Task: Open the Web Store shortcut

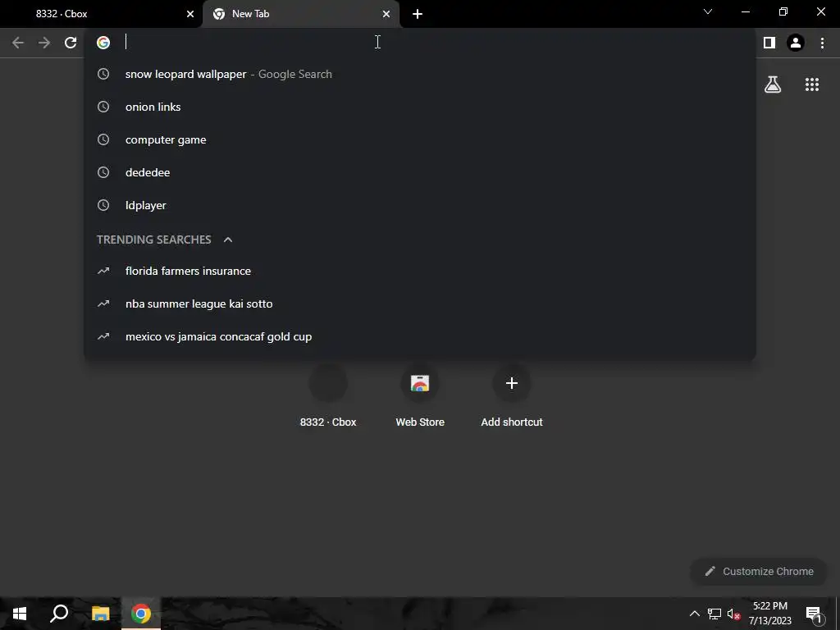Action: point(420,395)
